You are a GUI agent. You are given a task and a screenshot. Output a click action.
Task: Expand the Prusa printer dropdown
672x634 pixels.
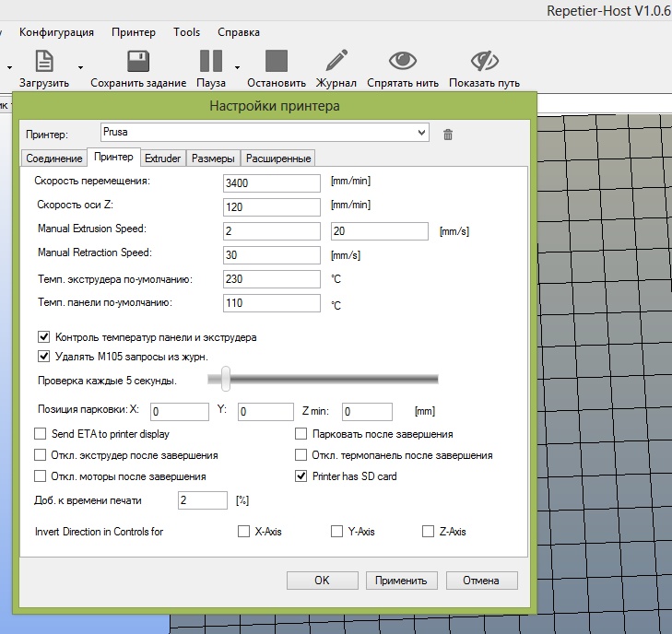(x=422, y=133)
